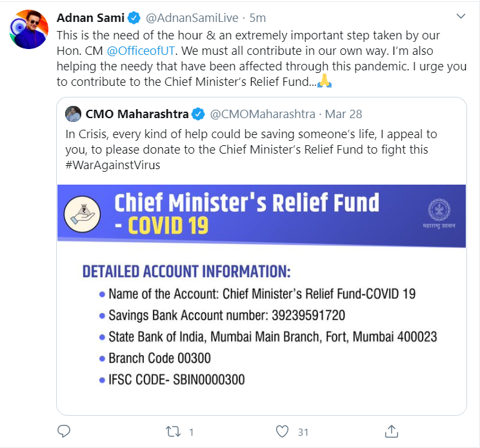This screenshot has height=448, width=480.
Task: Open the CMO Maharashtra display name
Action: pos(136,114)
